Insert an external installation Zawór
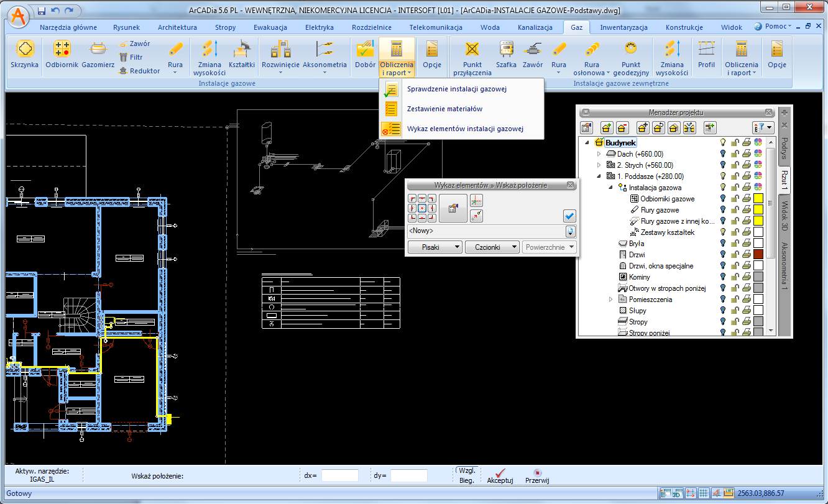This screenshot has height=504, width=828. (x=533, y=55)
